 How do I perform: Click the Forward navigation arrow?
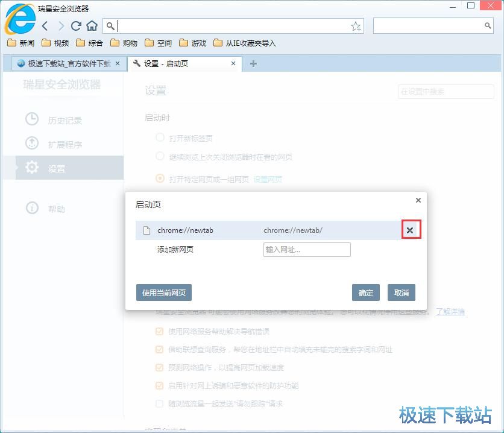[x=61, y=26]
